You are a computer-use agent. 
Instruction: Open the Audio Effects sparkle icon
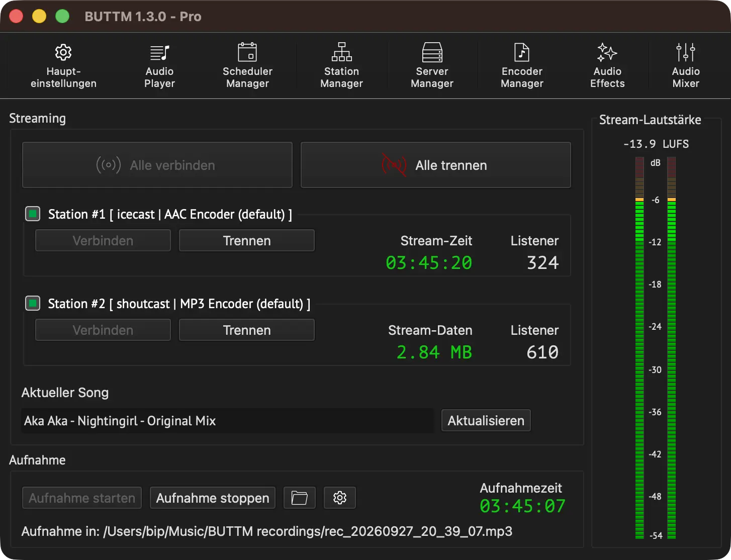pyautogui.click(x=607, y=52)
